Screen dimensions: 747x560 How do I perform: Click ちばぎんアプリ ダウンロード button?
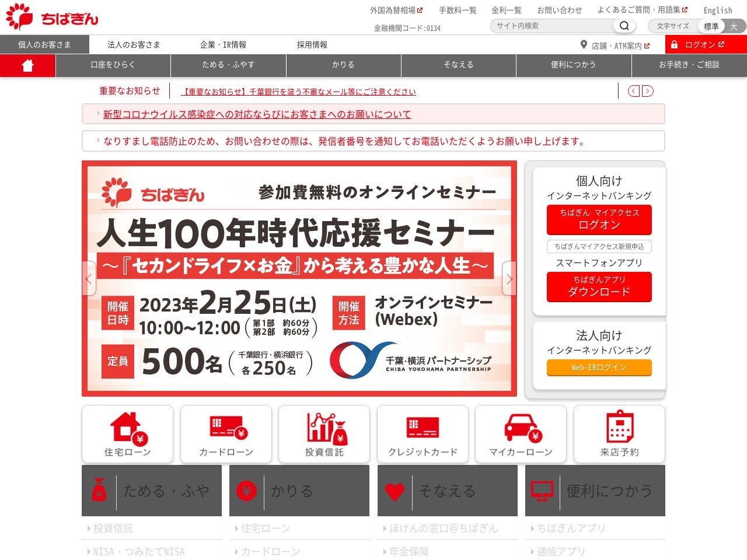(599, 286)
